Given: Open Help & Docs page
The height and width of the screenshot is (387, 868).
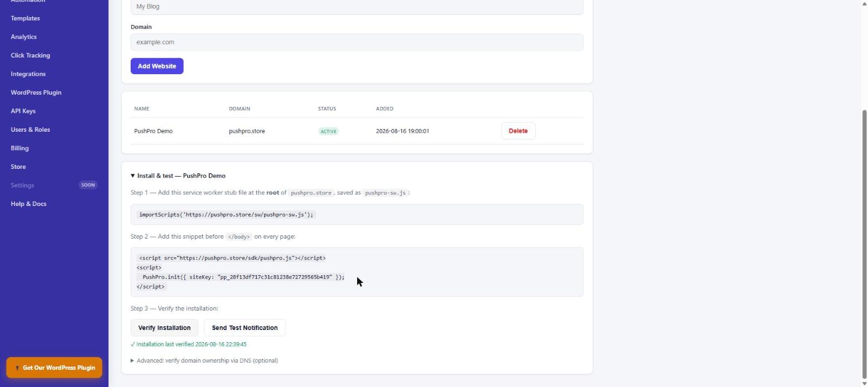Looking at the screenshot, I should [x=29, y=204].
